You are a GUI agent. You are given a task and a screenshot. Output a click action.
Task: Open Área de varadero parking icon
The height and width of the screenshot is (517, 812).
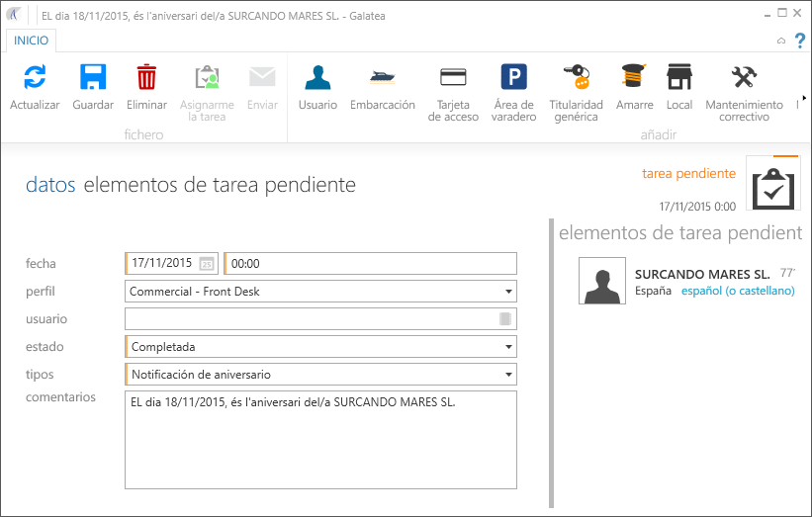pos(513,78)
